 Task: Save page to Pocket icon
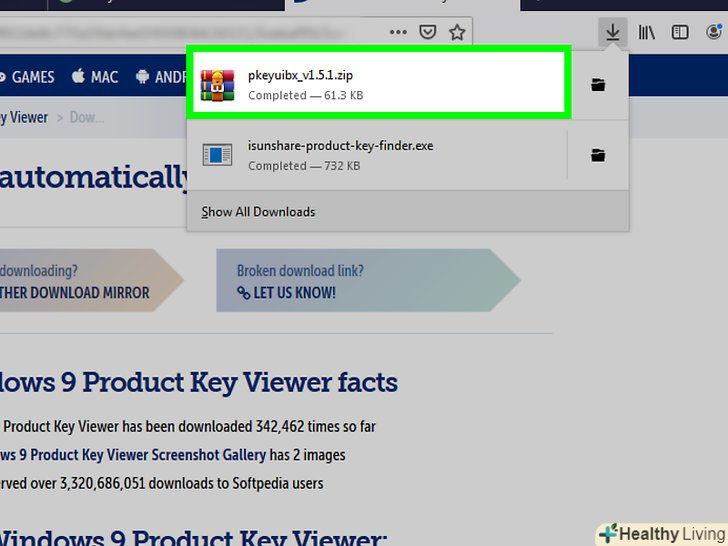pos(428,32)
